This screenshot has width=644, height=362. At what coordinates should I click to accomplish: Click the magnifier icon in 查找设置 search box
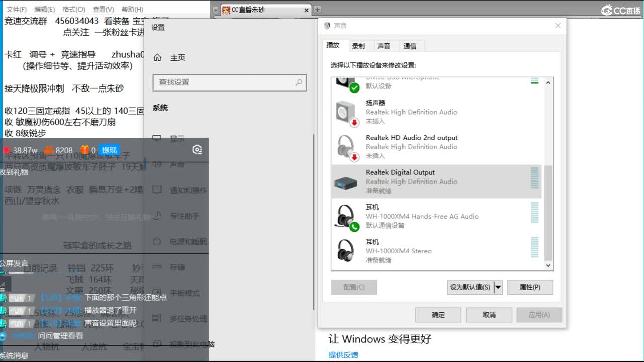[299, 82]
